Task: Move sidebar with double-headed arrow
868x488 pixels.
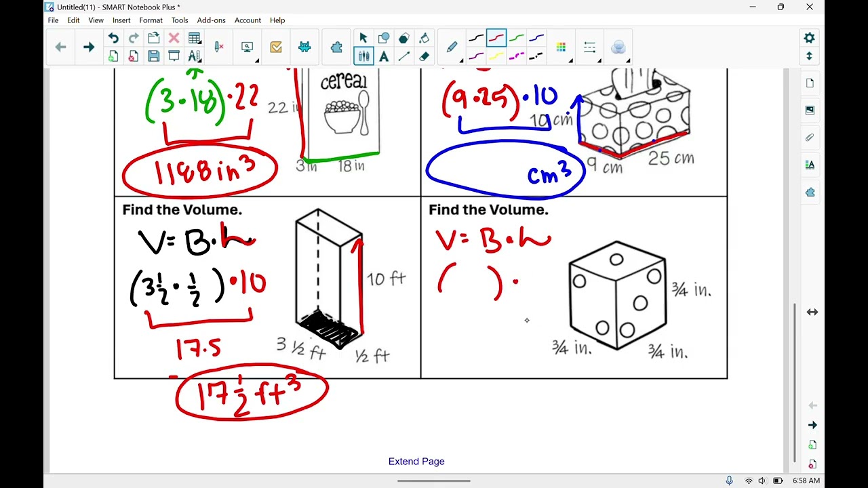Action: pyautogui.click(x=812, y=312)
